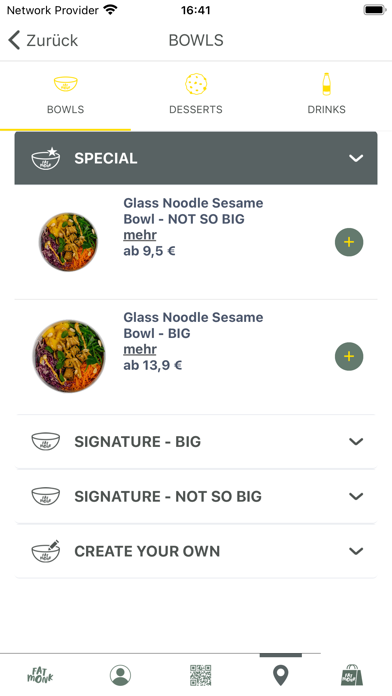This screenshot has height=696, width=392.
Task: Expand the CREATE YOUR OWN section
Action: coord(196,551)
